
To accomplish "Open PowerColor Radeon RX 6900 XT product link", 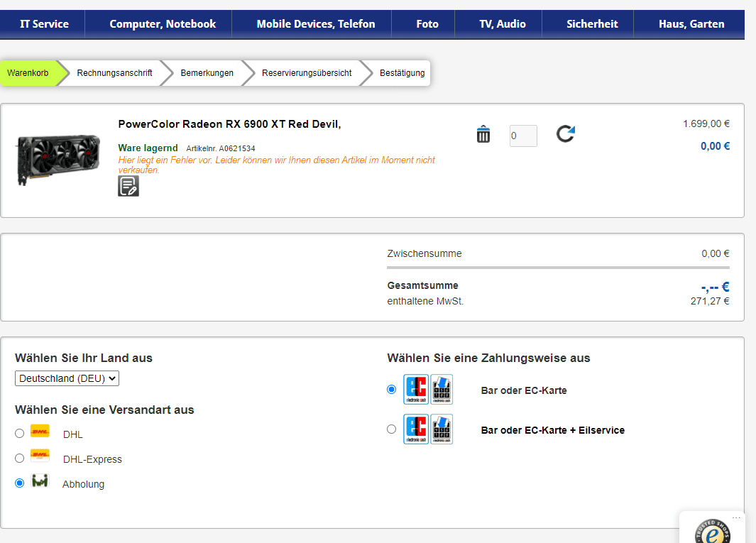I will [229, 124].
